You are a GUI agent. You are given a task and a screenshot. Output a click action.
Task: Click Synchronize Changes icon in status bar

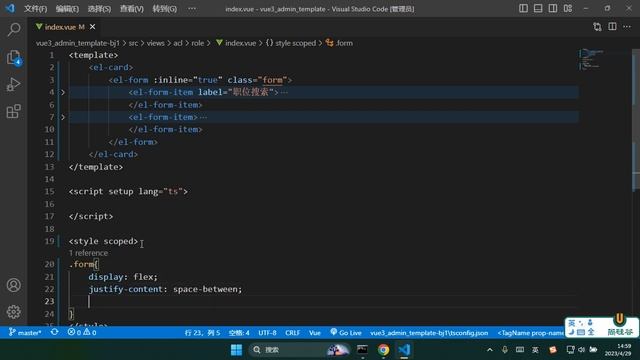pos(54,333)
